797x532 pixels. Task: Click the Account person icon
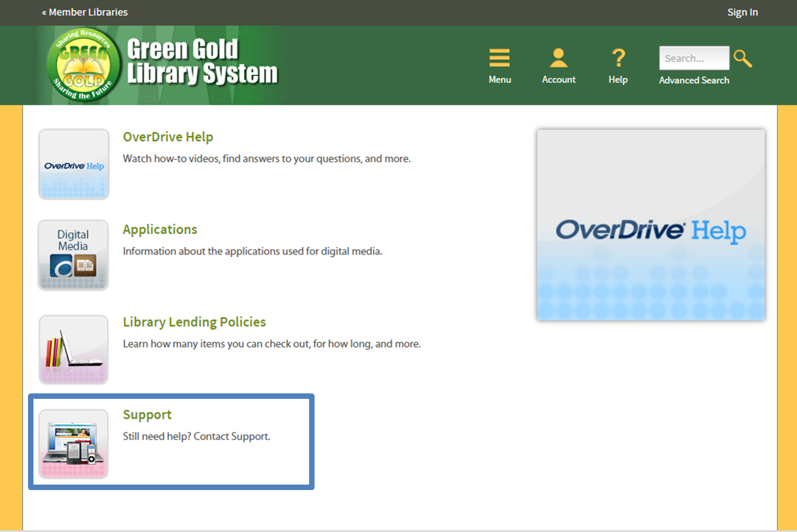coord(558,57)
